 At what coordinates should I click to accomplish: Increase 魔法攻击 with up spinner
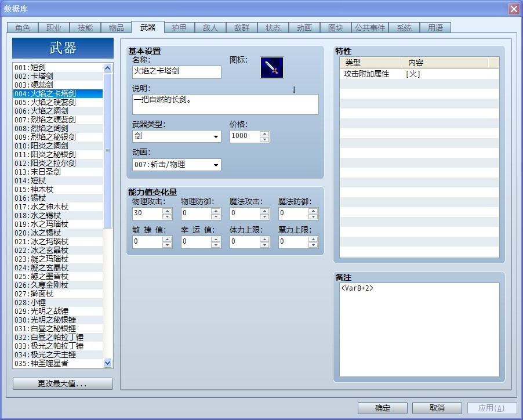[x=264, y=211]
